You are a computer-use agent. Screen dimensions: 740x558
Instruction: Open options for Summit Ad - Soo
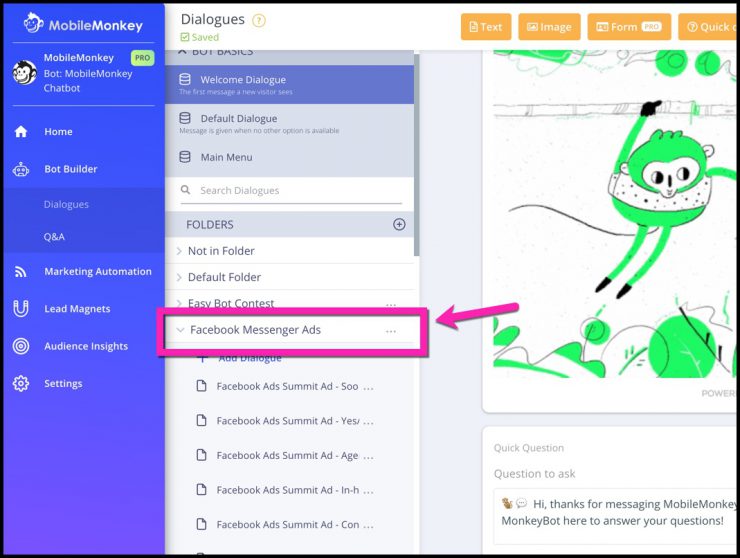pyautogui.click(x=369, y=389)
